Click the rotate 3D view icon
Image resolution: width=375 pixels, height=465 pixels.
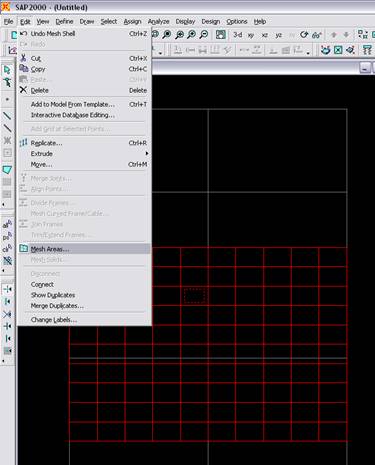pyautogui.click(x=304, y=34)
